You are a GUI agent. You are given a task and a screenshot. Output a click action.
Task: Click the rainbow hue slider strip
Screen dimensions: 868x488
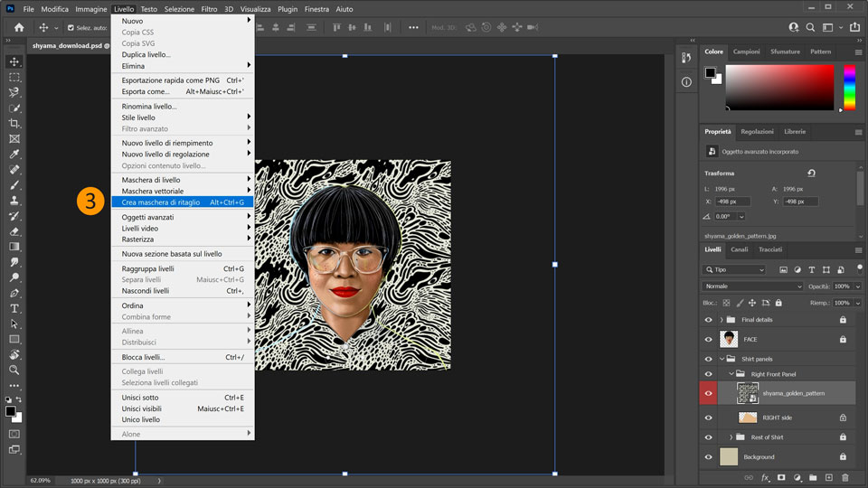click(849, 88)
